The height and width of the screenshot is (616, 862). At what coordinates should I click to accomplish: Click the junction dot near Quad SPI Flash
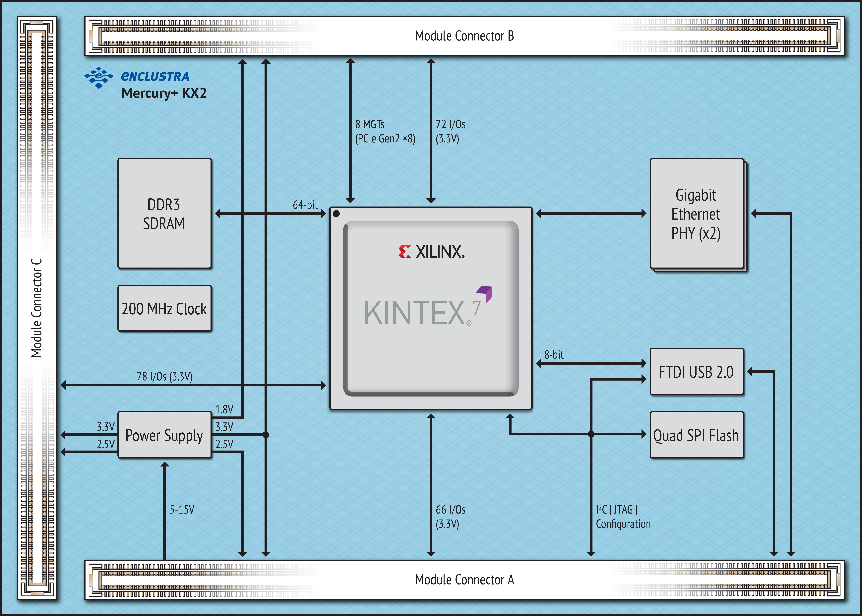pyautogui.click(x=591, y=434)
